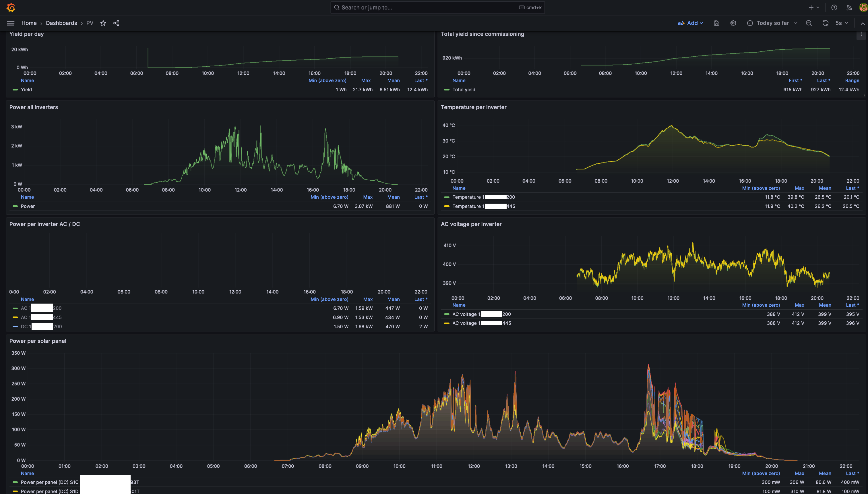Viewport: 868px width, 494px height.
Task: Star the PV dashboard as favorite
Action: [103, 23]
